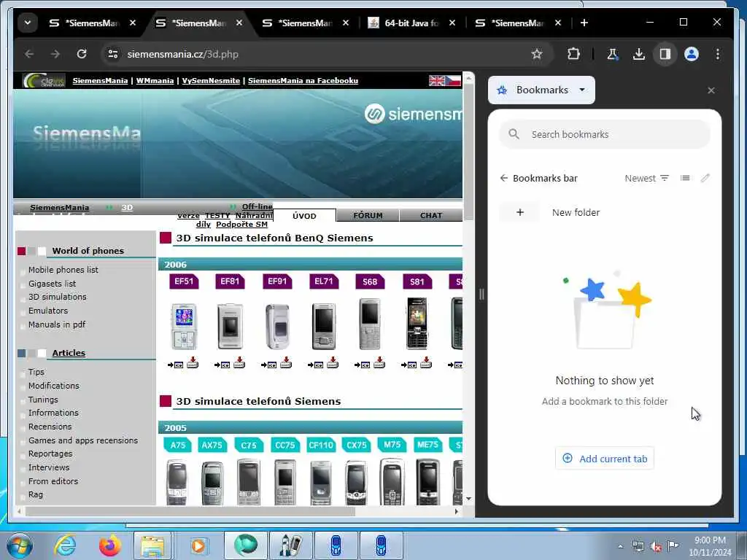747x560 pixels.
Task: Click the launch arrow icon under S68
Action: coord(363,365)
